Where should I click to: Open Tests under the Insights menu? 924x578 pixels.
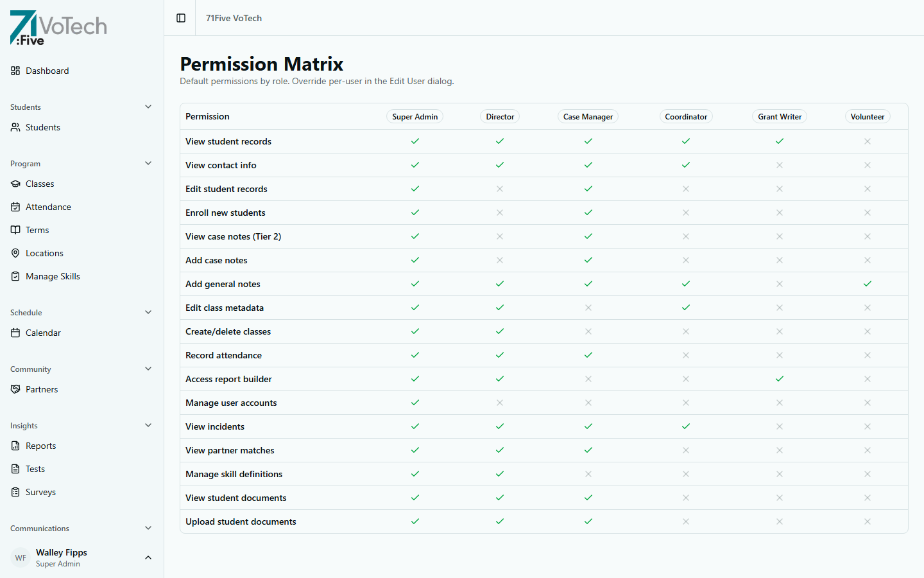click(x=37, y=469)
